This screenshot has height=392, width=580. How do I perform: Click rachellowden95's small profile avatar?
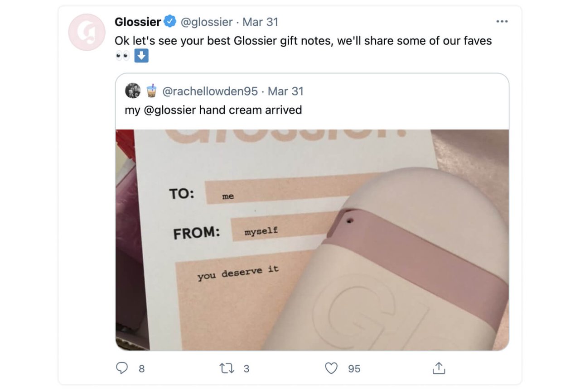[x=133, y=91]
